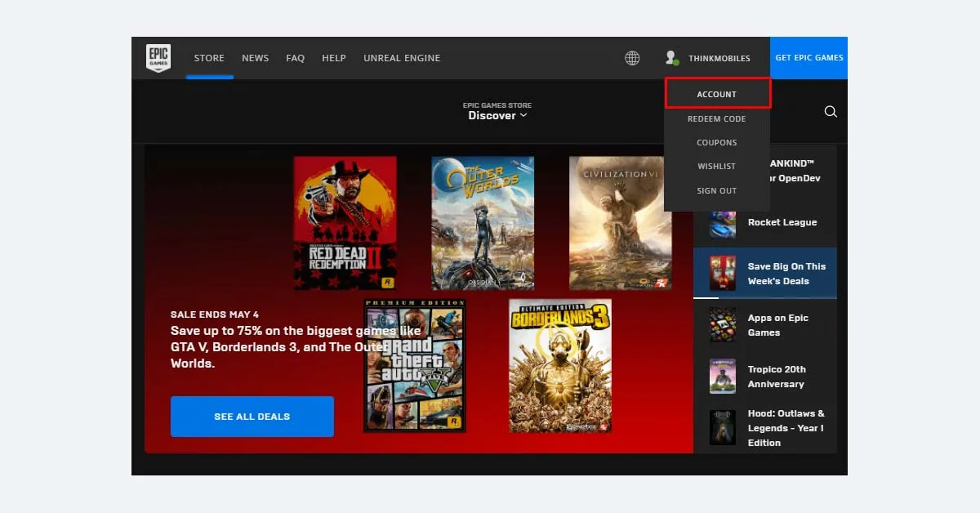Click the Apps on Epic Games thumbnail

(722, 325)
